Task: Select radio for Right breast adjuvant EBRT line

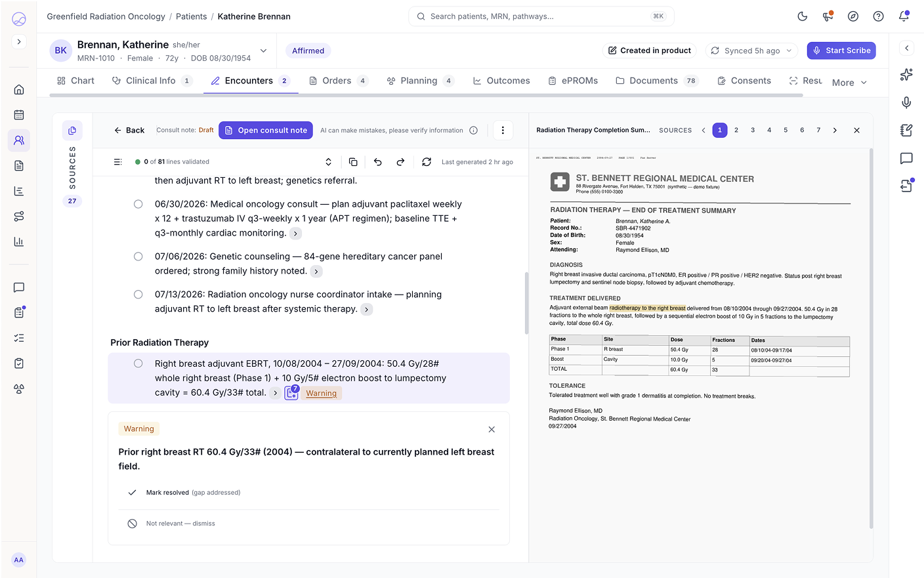Action: pos(138,363)
